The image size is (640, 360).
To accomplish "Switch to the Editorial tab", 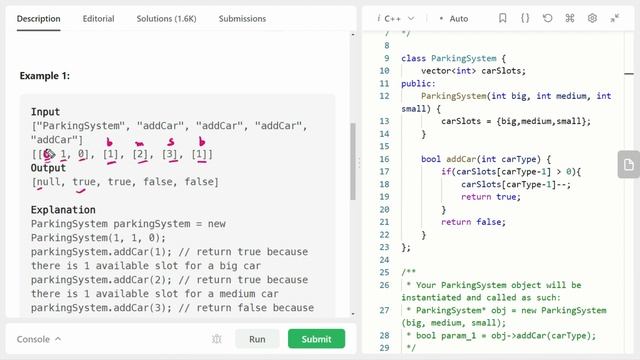I will [98, 19].
